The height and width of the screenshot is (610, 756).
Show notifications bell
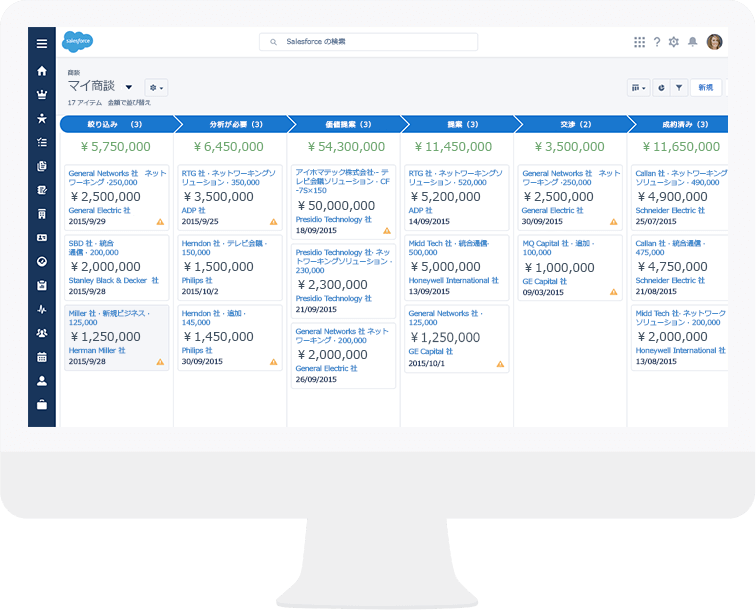click(x=692, y=42)
